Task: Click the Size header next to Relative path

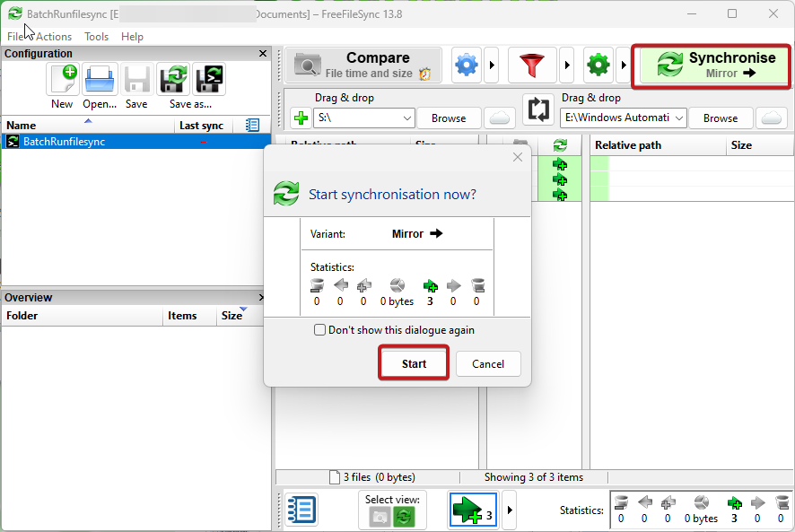Action: [x=759, y=145]
